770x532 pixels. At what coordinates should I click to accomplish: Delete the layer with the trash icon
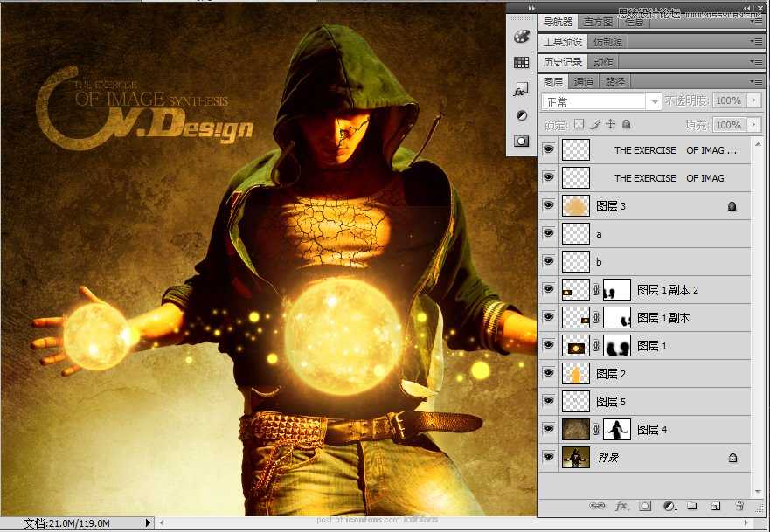(x=739, y=506)
